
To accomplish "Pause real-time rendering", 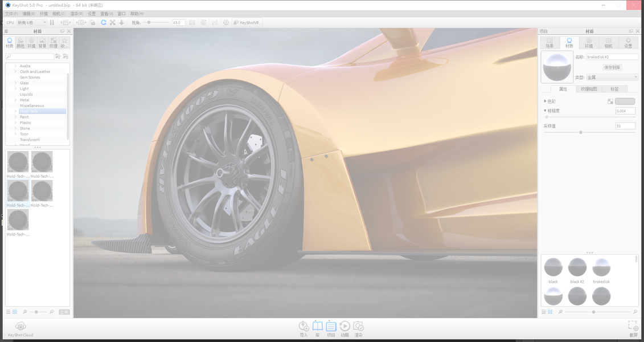I will (x=52, y=23).
